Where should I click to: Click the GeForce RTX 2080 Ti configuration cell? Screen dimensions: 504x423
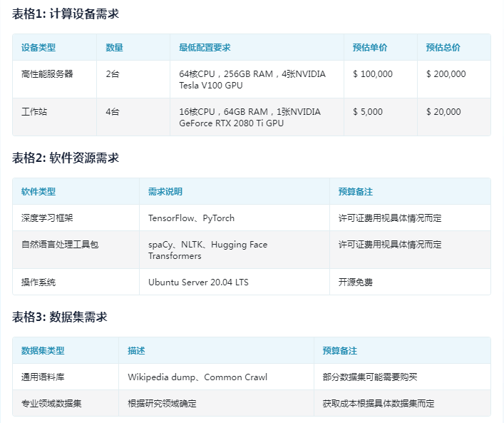(257, 117)
